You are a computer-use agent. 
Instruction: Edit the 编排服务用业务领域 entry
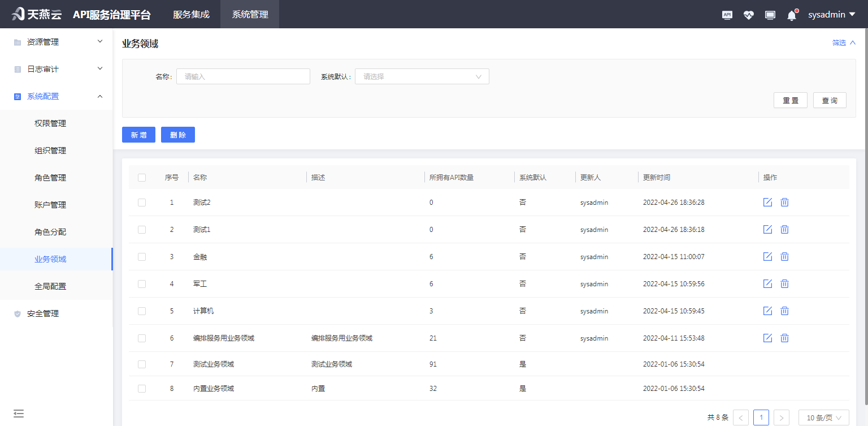(x=767, y=338)
